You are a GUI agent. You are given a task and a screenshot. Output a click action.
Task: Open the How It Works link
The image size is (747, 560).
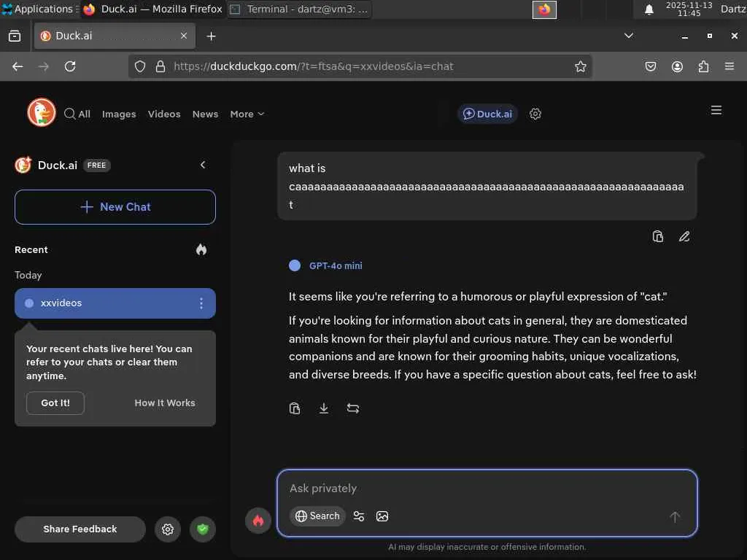pyautogui.click(x=165, y=402)
